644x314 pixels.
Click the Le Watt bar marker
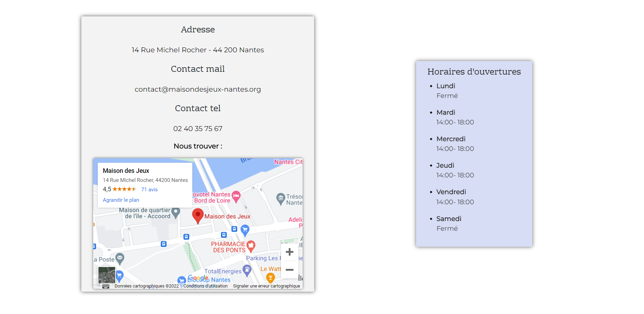pyautogui.click(x=270, y=277)
